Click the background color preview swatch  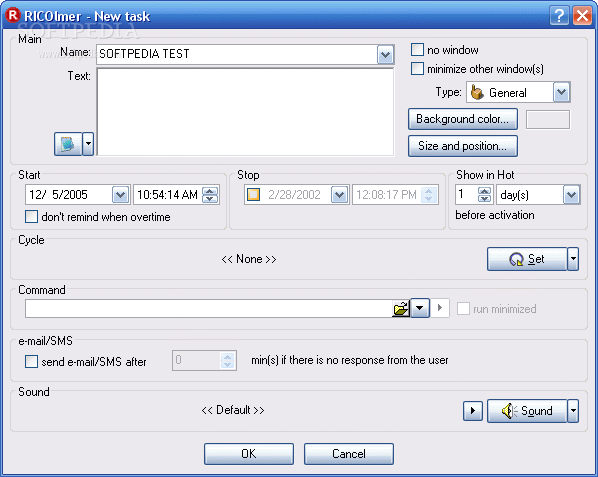548,120
